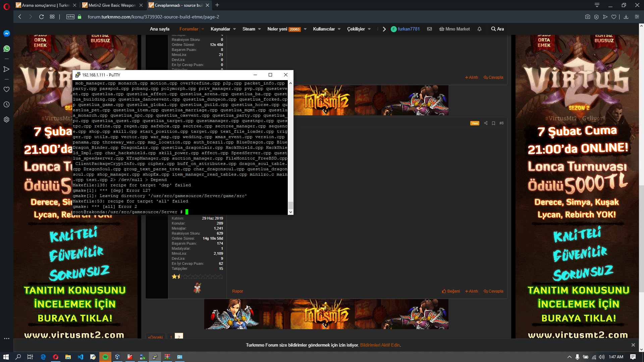
Task: Expand the Forumlar dropdown arrow
Action: point(203,29)
